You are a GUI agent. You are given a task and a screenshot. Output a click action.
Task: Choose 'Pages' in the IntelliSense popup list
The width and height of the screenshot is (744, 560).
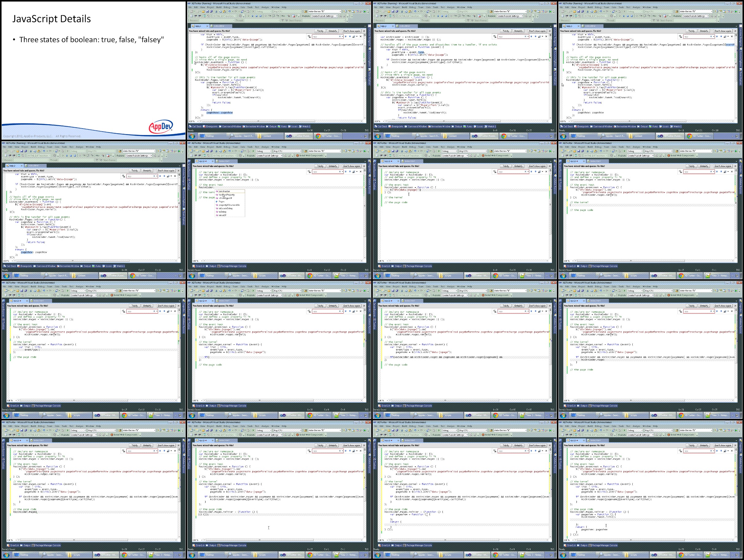pyautogui.click(x=230, y=202)
